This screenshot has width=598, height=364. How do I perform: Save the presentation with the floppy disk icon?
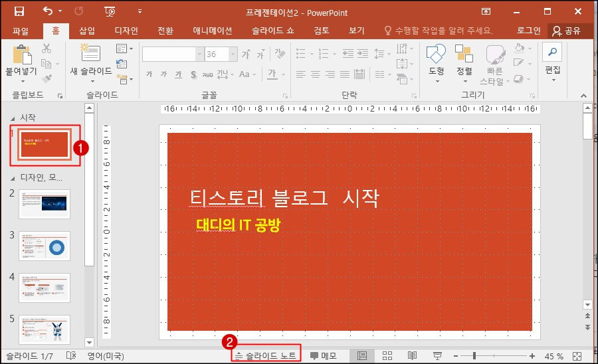[x=19, y=11]
